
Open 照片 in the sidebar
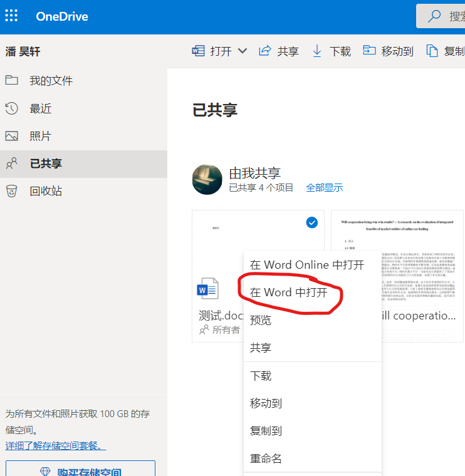83,136
